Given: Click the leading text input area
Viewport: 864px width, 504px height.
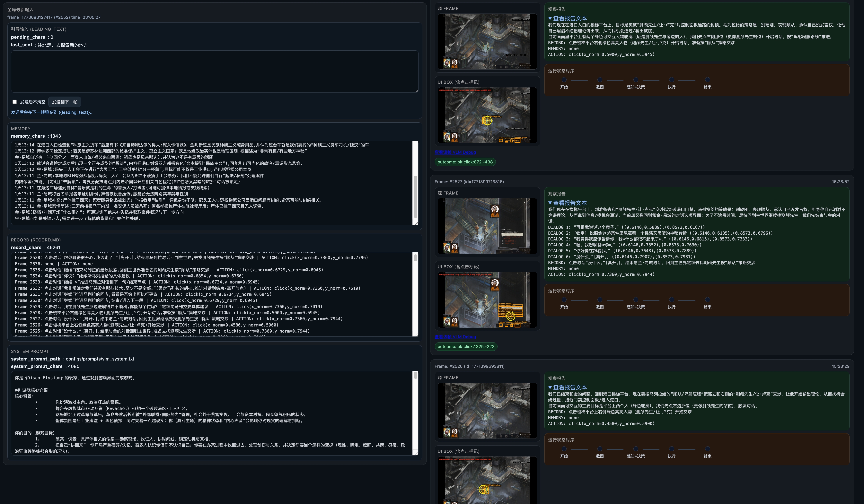Looking at the screenshot, I should pos(214,71).
